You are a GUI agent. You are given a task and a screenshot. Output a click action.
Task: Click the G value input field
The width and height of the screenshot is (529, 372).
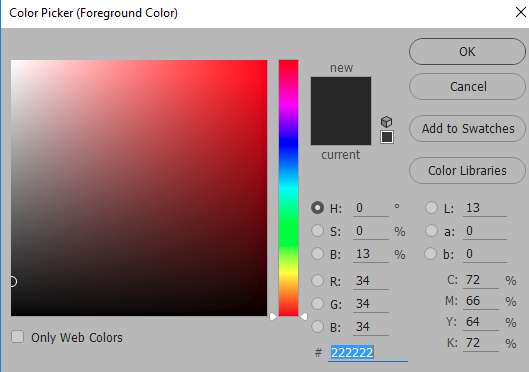371,304
